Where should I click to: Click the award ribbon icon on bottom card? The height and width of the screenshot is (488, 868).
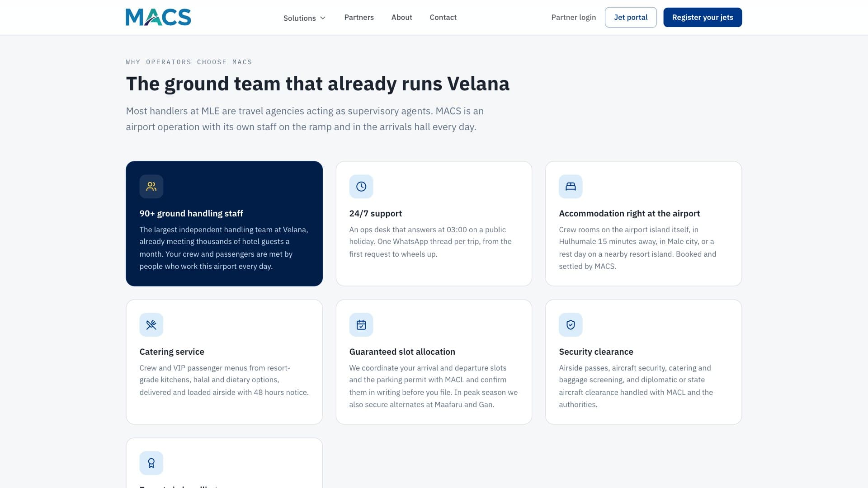[x=151, y=463]
